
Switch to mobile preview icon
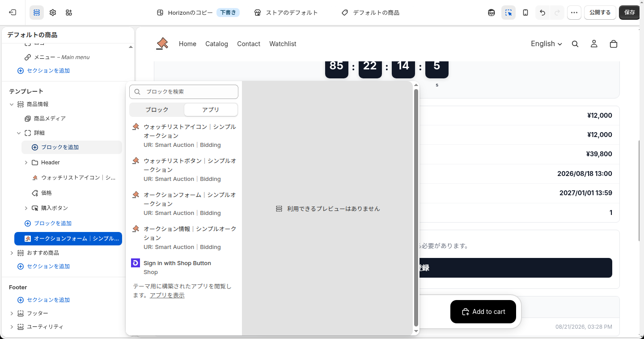coord(525,13)
